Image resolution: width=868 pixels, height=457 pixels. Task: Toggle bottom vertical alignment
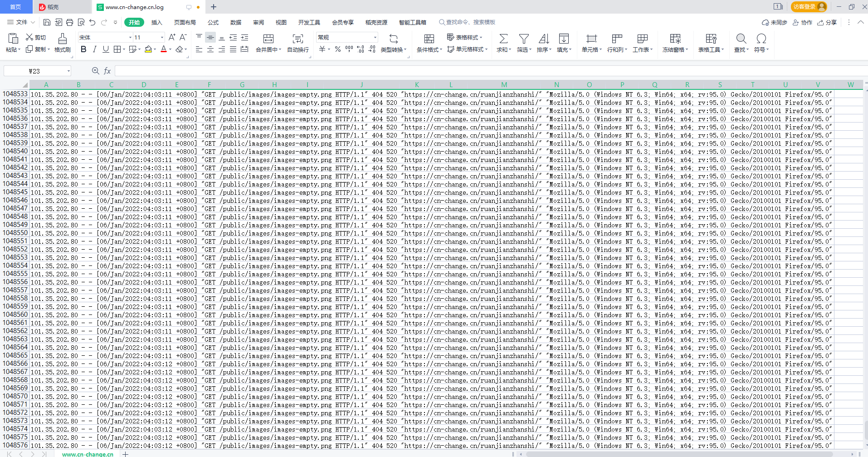click(x=222, y=37)
